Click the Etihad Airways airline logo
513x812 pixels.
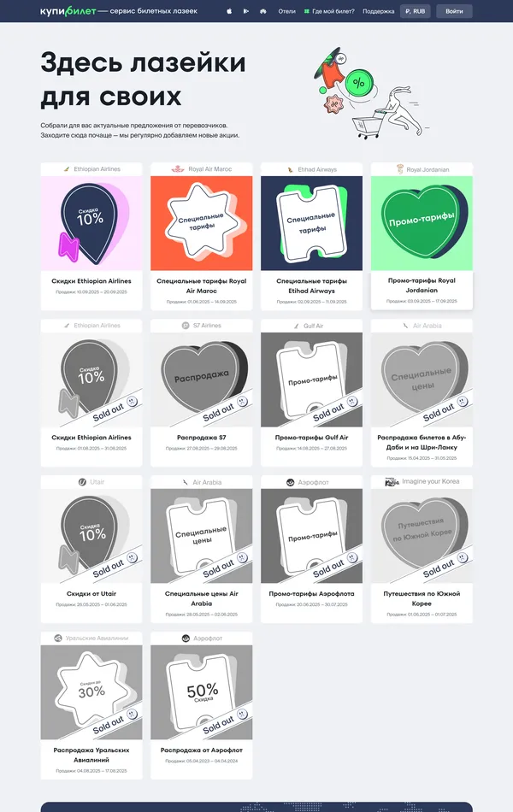[x=291, y=169]
